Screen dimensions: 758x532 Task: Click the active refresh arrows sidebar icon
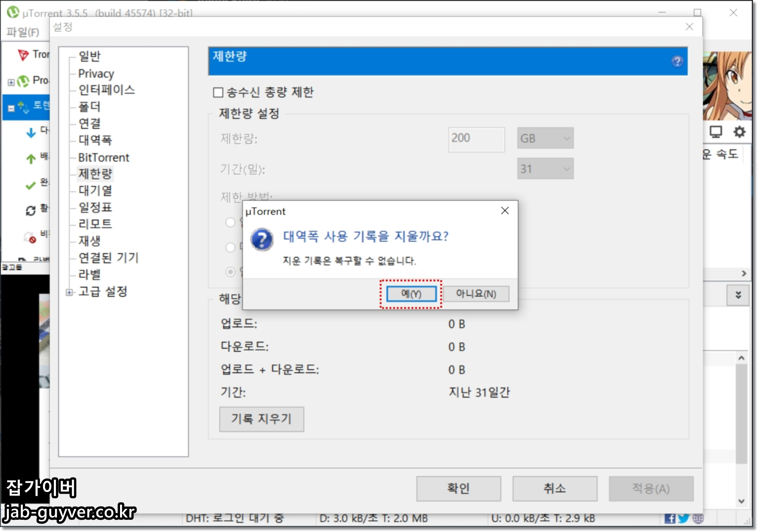31,211
